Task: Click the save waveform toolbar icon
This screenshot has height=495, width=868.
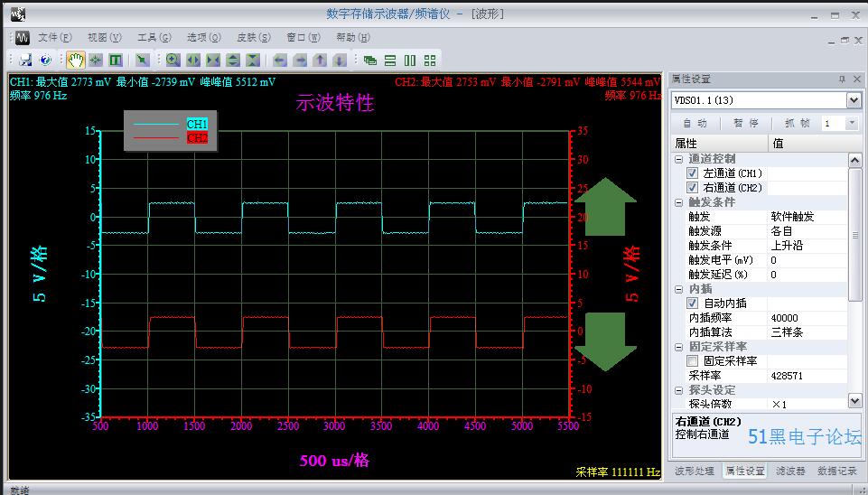Action: click(25, 60)
